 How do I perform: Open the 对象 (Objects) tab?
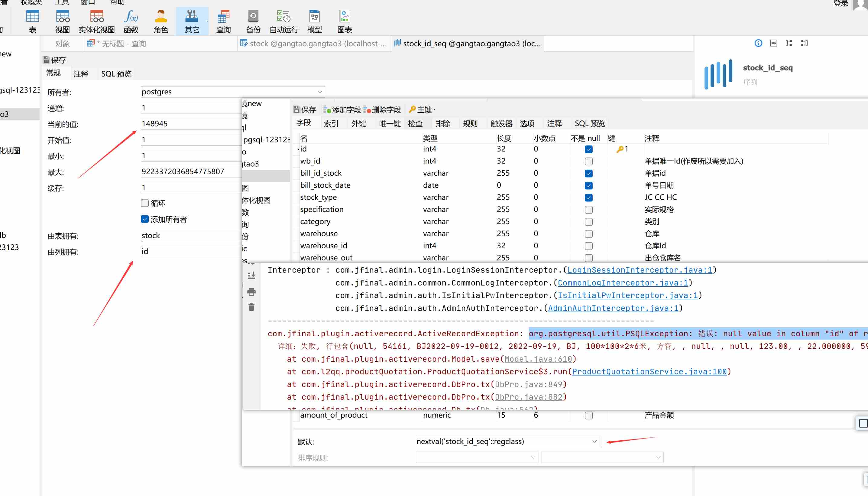62,44
